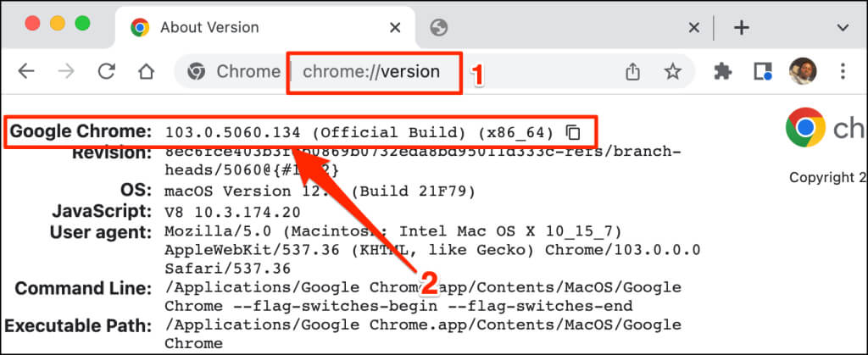Expand the tab search chevron

tap(843, 28)
